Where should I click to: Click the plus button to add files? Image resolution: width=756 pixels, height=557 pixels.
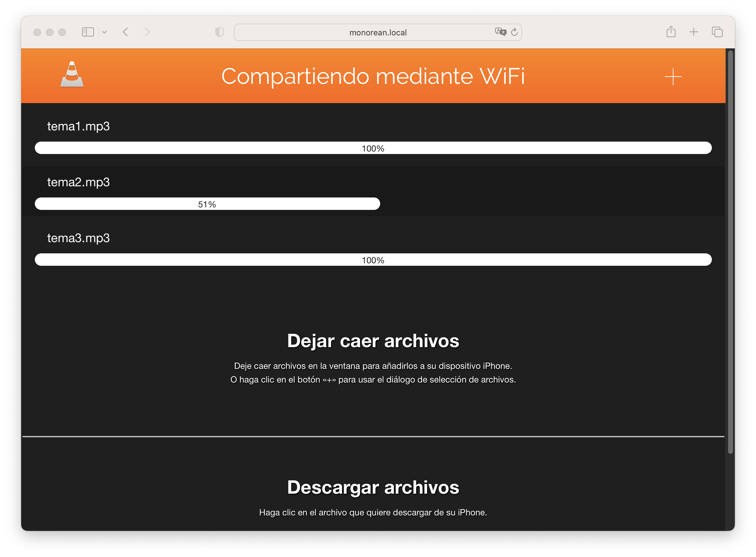[673, 77]
